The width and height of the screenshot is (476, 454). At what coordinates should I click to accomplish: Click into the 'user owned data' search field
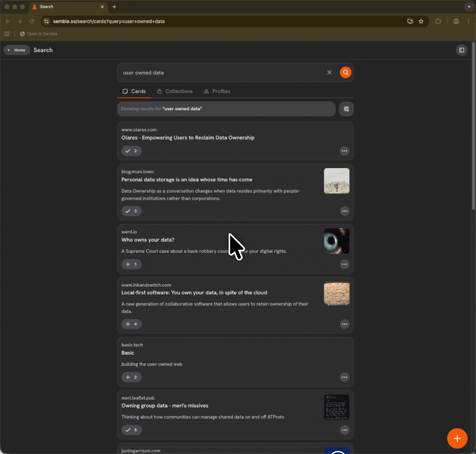pos(219,73)
